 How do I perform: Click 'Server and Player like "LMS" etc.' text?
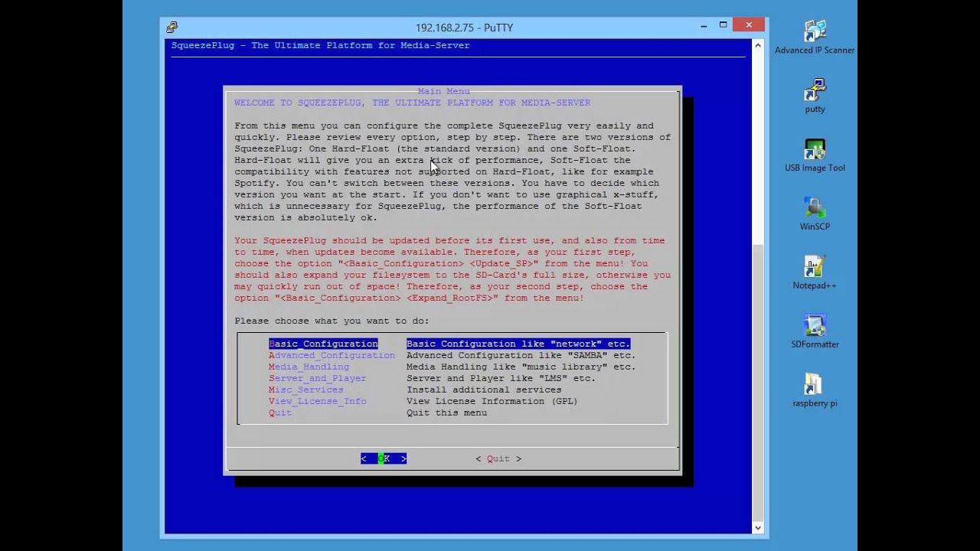tap(501, 378)
